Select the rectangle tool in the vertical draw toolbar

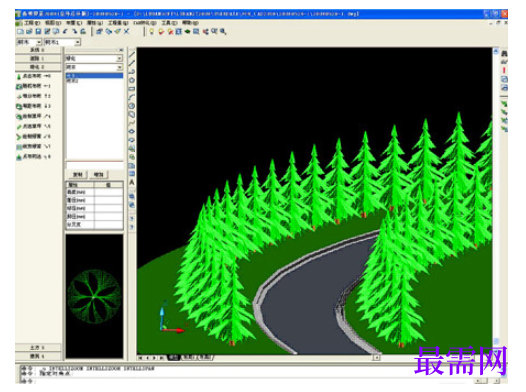coord(132,89)
